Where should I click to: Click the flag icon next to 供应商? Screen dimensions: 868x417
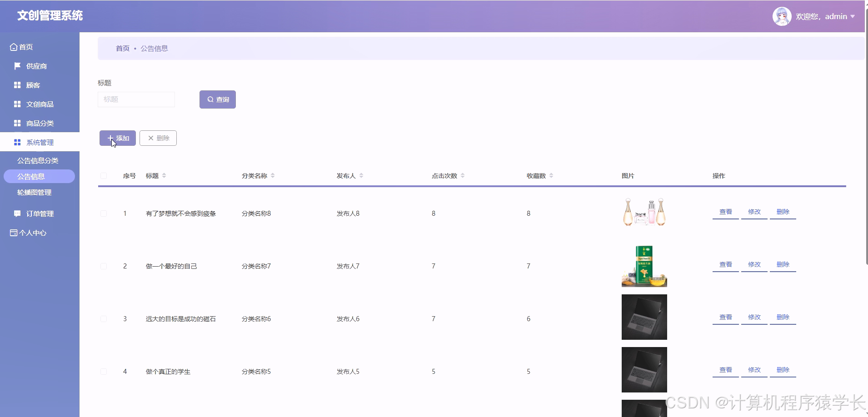tap(17, 66)
